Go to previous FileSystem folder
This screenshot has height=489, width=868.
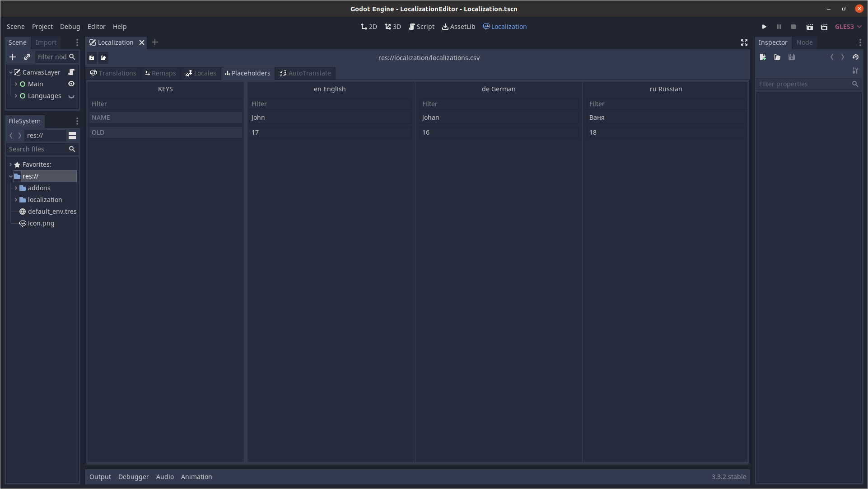(11, 136)
